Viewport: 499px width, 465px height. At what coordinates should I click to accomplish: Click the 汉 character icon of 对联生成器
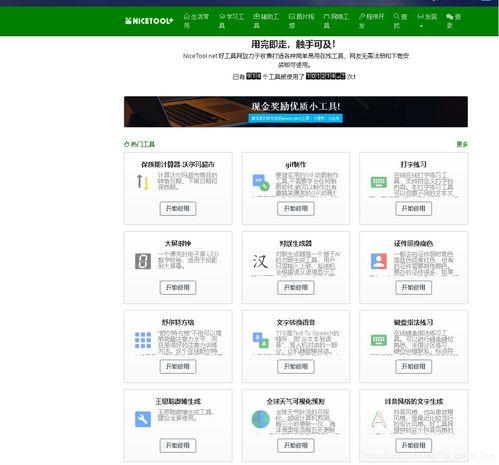(260, 261)
